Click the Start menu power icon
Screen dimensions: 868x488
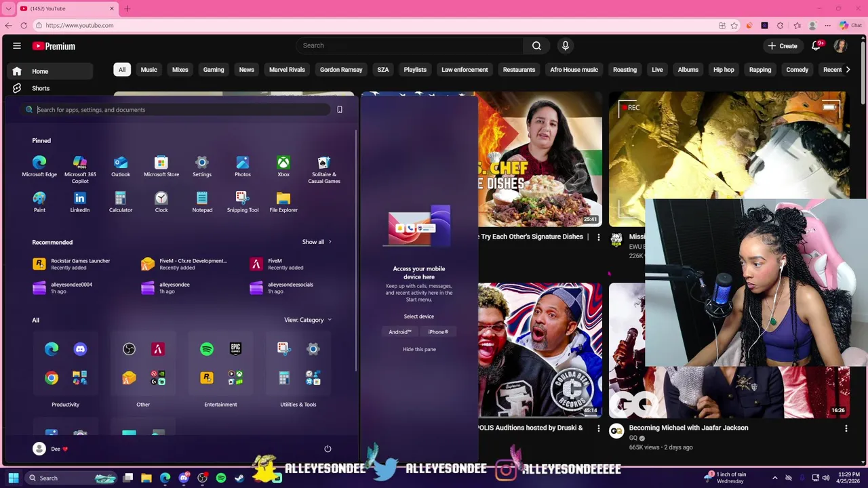(328, 449)
